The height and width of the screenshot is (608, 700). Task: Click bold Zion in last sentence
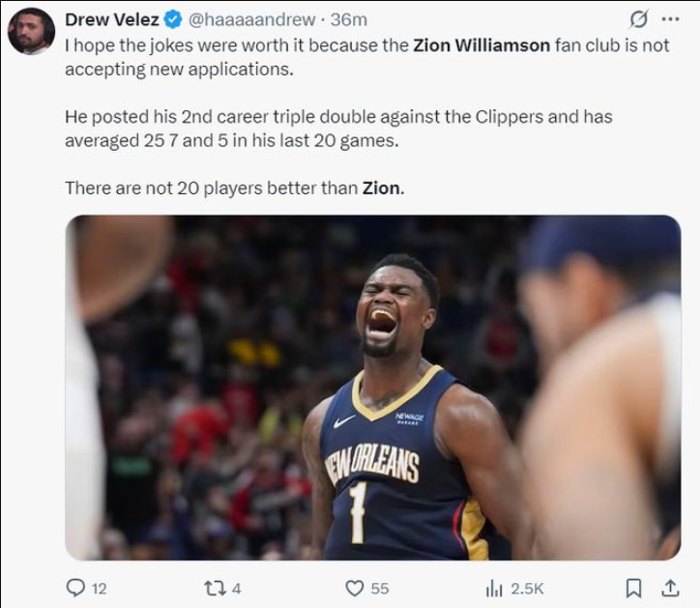pyautogui.click(x=381, y=188)
